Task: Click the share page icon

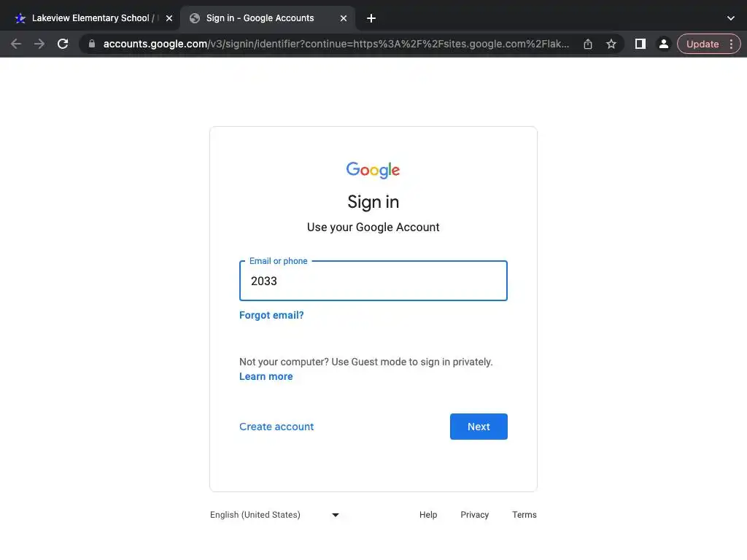Action: coord(588,44)
